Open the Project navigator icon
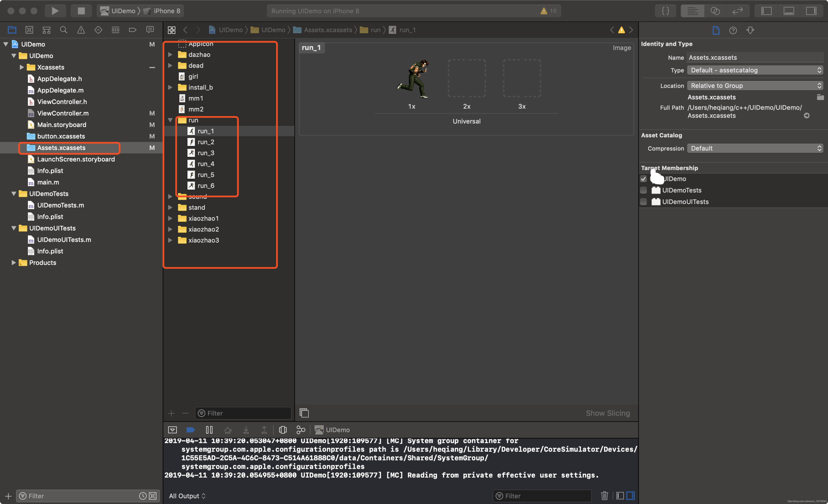The height and width of the screenshot is (504, 828). pos(12,30)
